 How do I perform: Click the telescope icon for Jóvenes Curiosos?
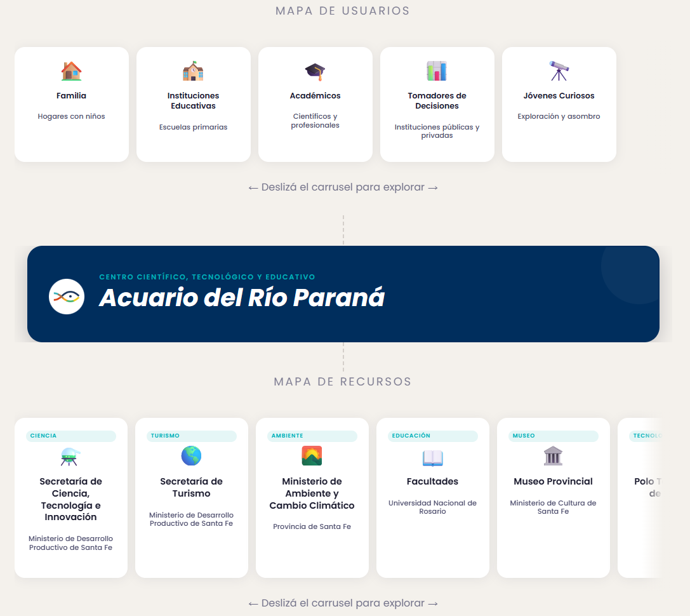pyautogui.click(x=559, y=71)
